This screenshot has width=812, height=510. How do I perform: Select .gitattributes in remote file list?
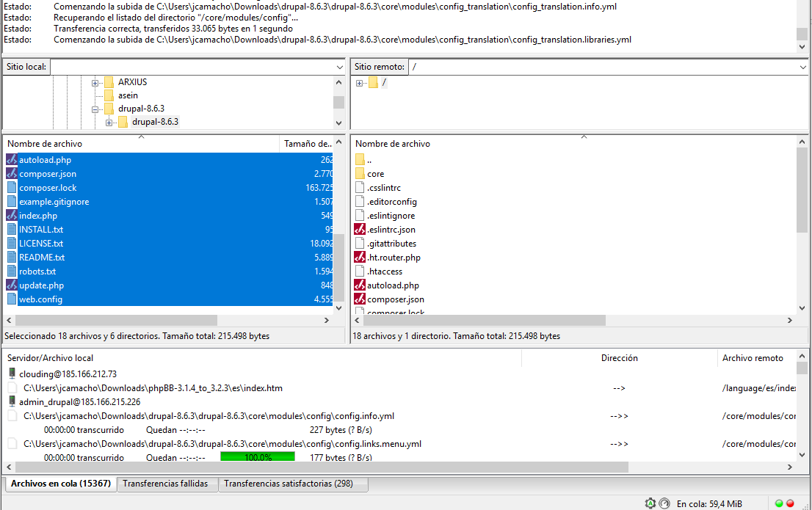(391, 244)
